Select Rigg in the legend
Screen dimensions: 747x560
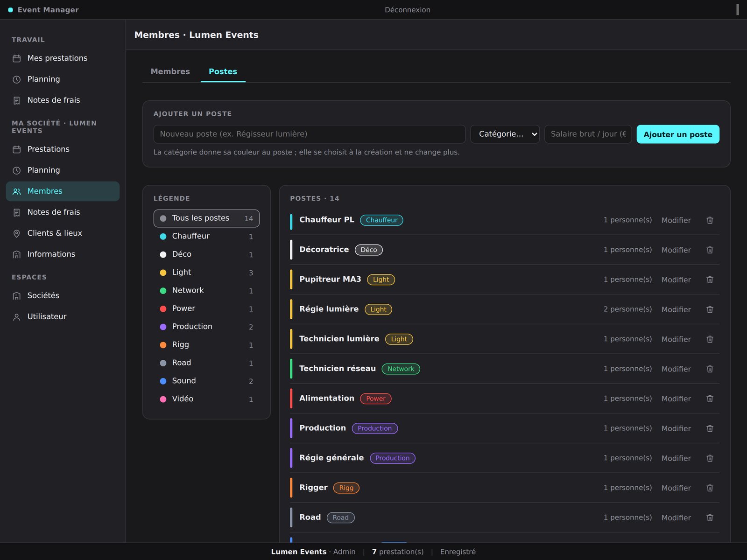coord(206,345)
